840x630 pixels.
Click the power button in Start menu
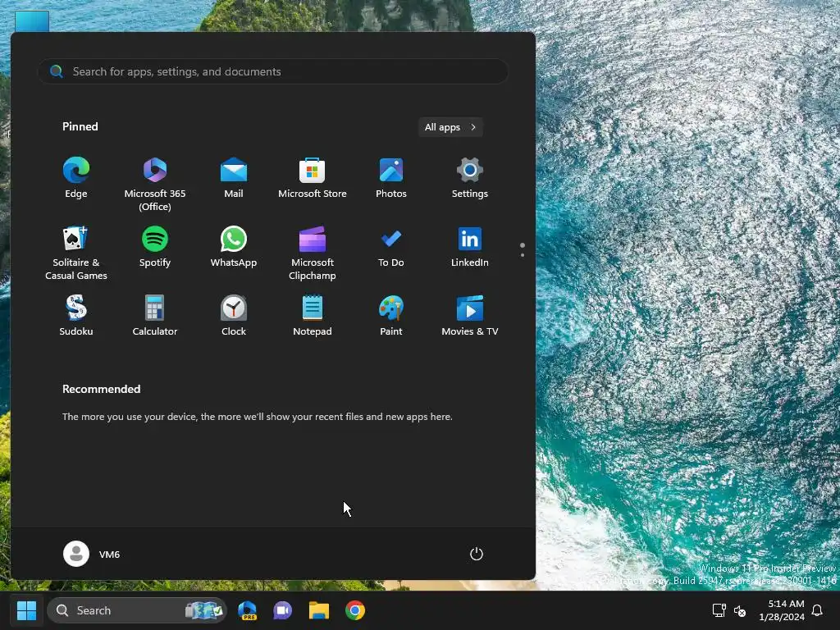click(x=477, y=554)
